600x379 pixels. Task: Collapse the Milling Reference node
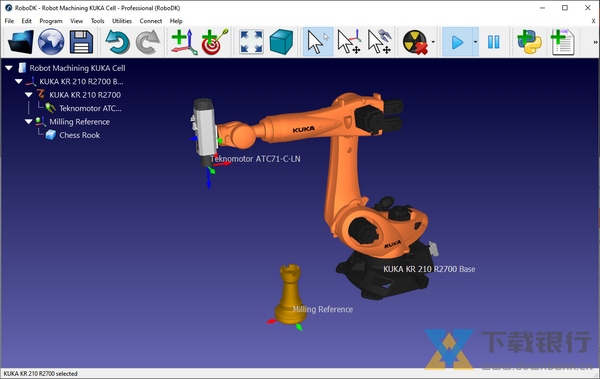(29, 122)
